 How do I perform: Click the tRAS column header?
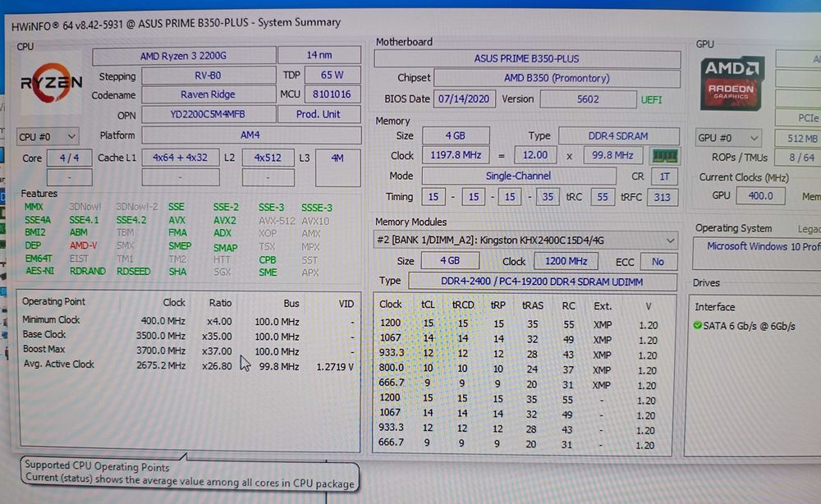[533, 305]
